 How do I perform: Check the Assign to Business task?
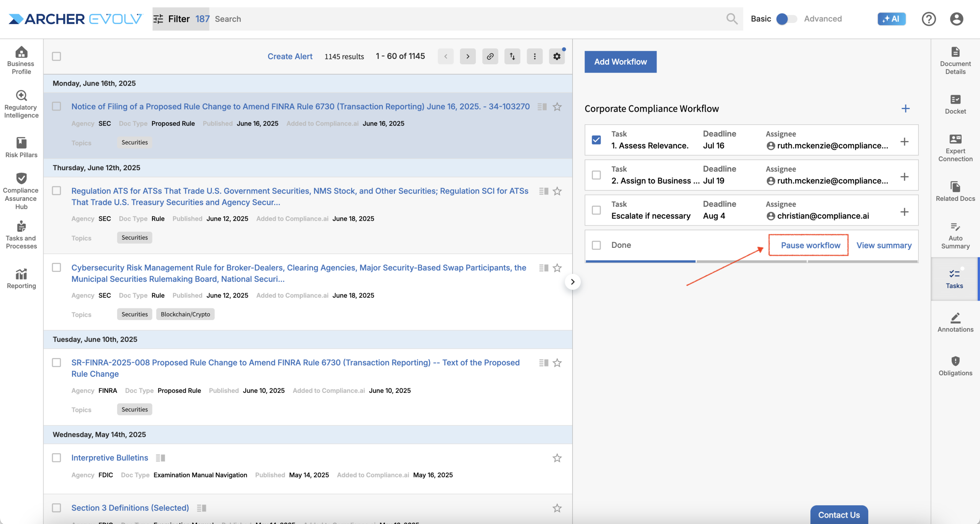[x=596, y=175]
